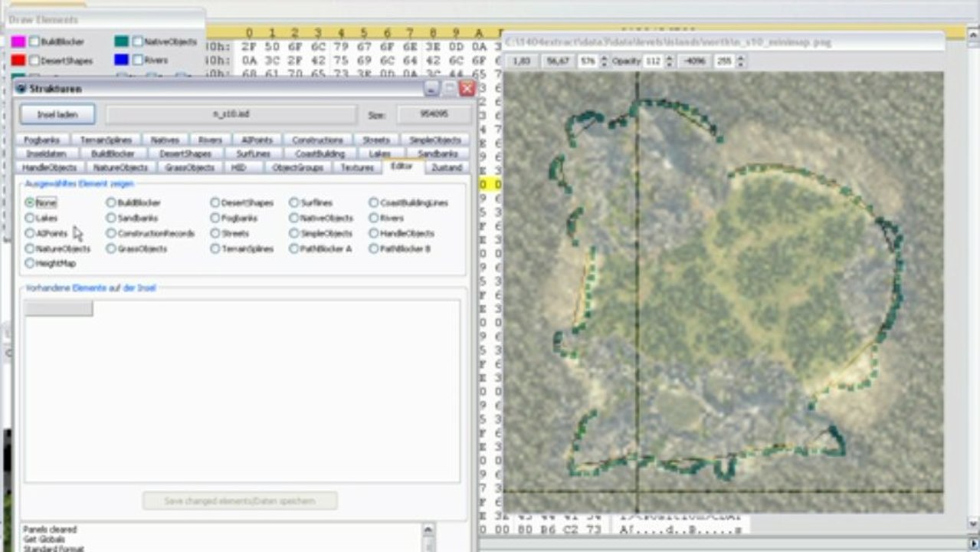Select the AIPoints radio option
The height and width of the screenshot is (552, 980).
pos(29,233)
